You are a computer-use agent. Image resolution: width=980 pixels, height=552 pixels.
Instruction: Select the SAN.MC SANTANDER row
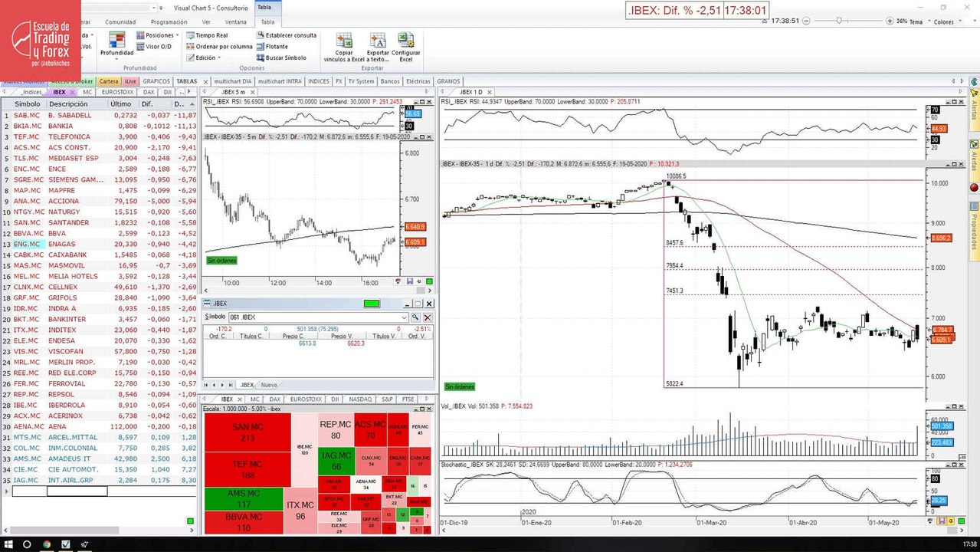click(x=99, y=222)
